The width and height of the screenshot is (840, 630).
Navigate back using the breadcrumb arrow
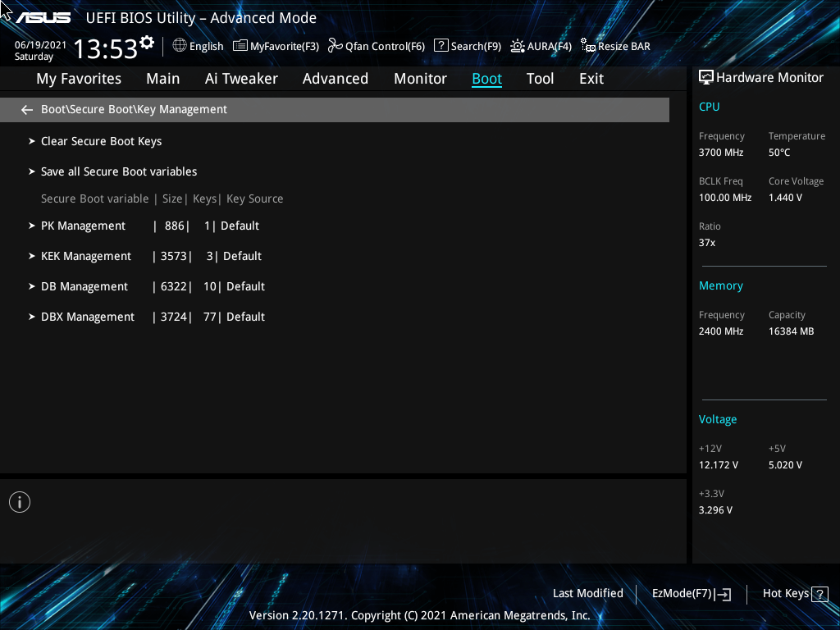(26, 108)
